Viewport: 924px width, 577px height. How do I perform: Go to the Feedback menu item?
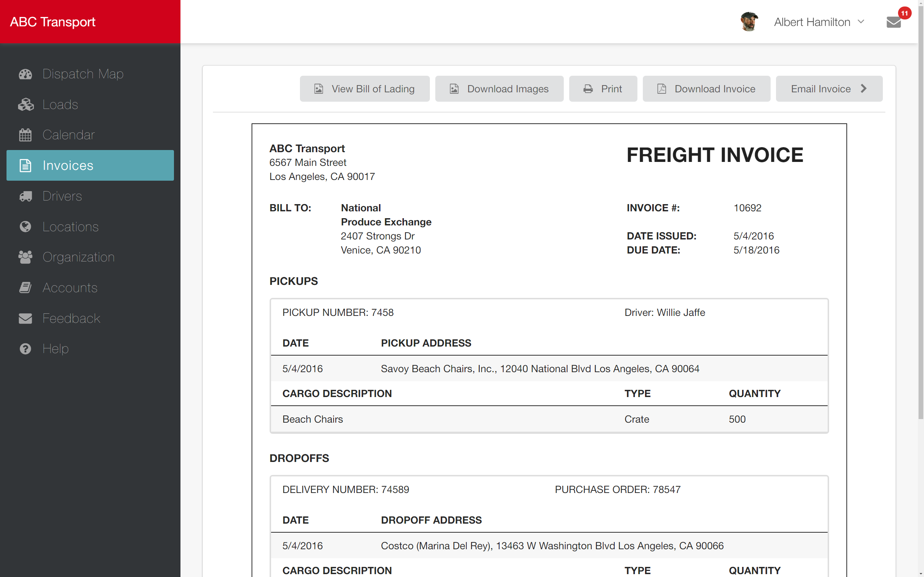coord(71,318)
